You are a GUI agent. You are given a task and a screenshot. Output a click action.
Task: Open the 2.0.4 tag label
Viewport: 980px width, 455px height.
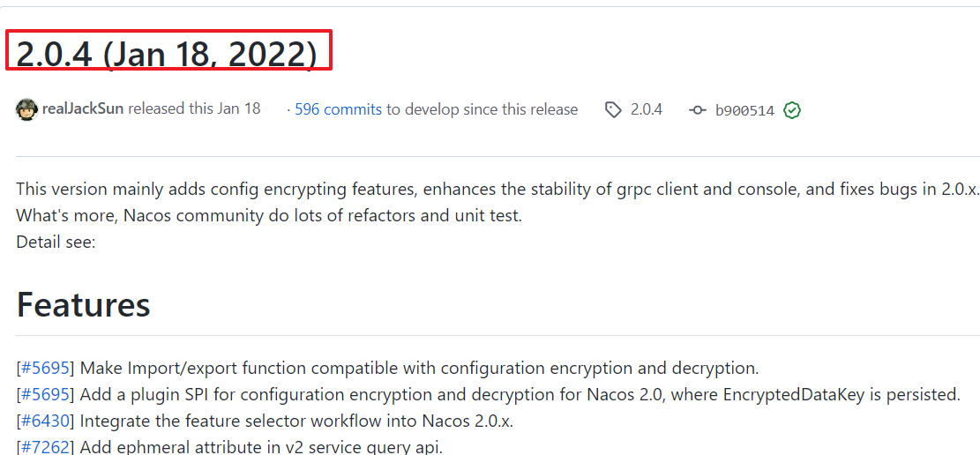pos(646,109)
